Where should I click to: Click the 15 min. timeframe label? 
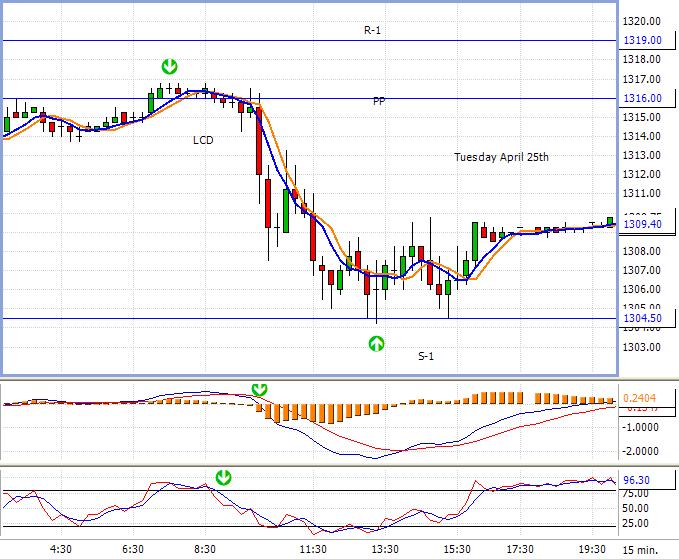click(x=660, y=548)
